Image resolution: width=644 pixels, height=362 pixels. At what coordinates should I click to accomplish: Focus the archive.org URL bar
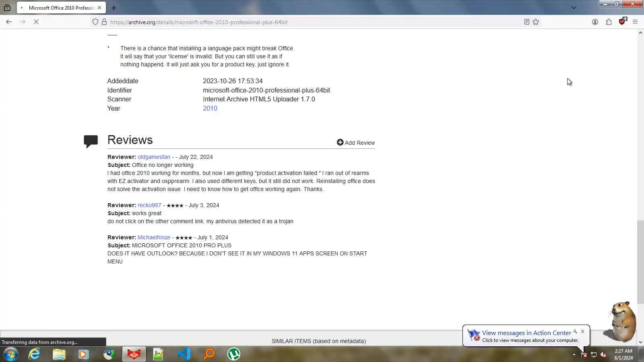click(314, 22)
